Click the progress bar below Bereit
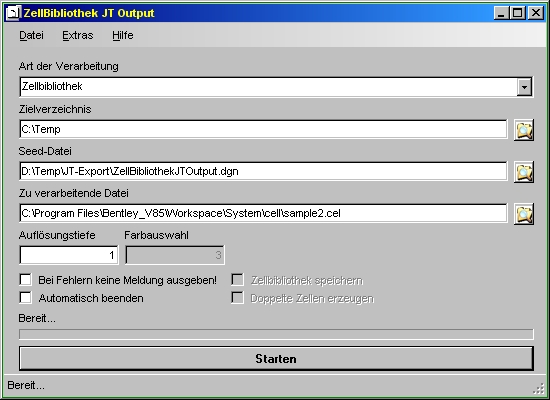 point(276,334)
